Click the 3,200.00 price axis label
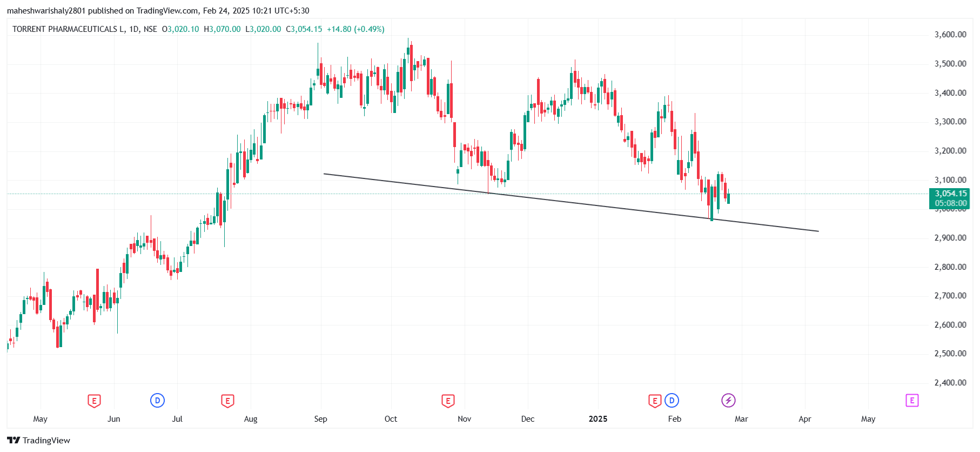Screen dimensions: 980x452 coord(950,151)
